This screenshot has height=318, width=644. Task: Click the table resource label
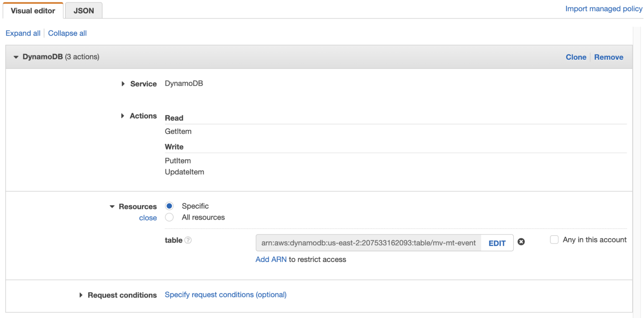(173, 240)
